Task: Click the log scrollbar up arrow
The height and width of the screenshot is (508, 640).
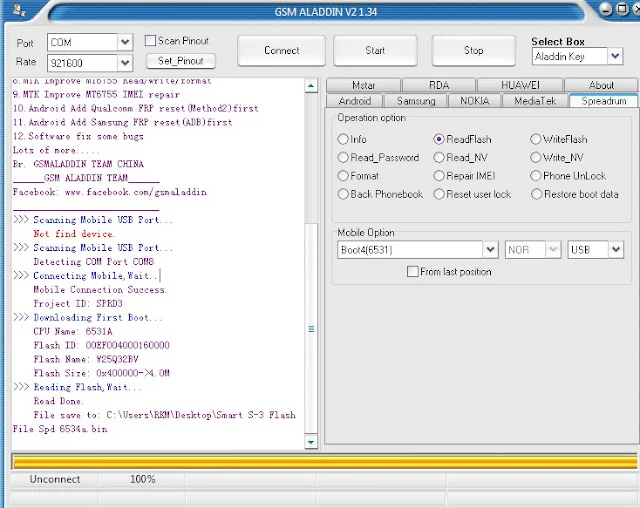Action: pos(311,86)
